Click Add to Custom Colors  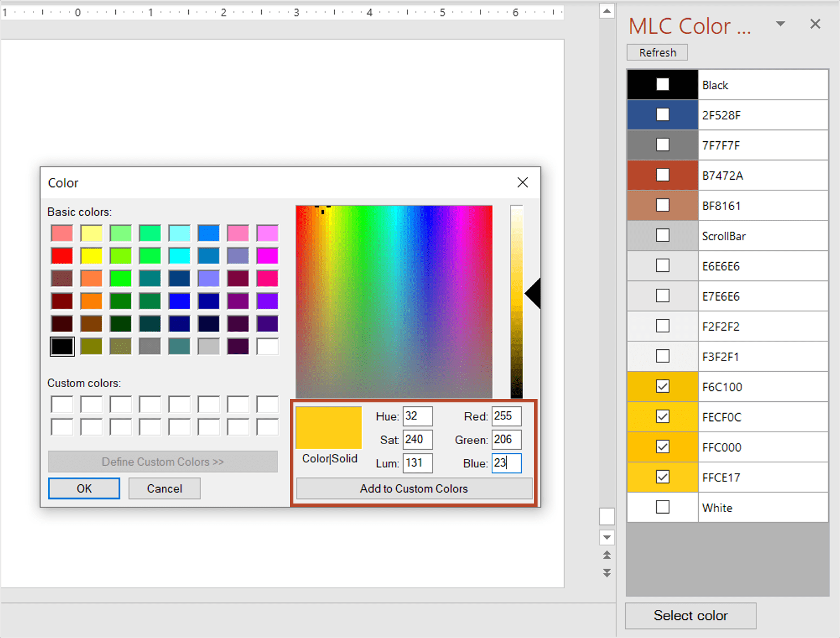pyautogui.click(x=414, y=488)
